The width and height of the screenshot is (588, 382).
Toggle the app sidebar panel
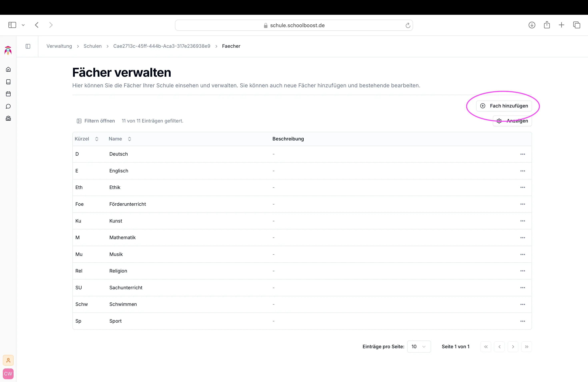click(28, 46)
